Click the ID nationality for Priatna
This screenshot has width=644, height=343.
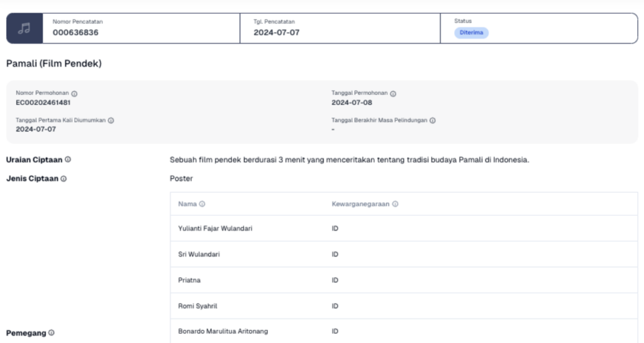tap(335, 280)
